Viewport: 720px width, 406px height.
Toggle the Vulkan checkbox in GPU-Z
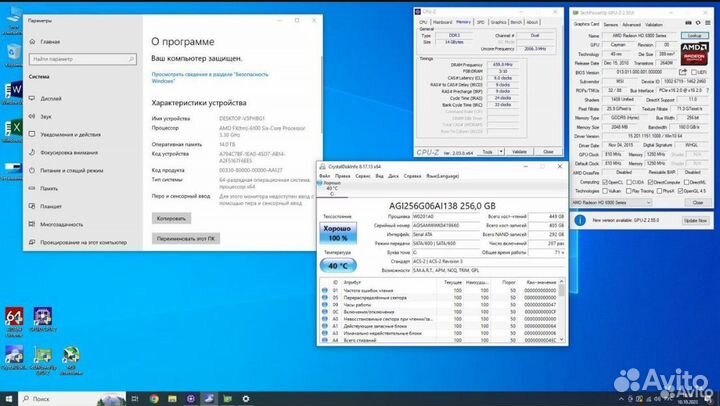pyautogui.click(x=605, y=191)
